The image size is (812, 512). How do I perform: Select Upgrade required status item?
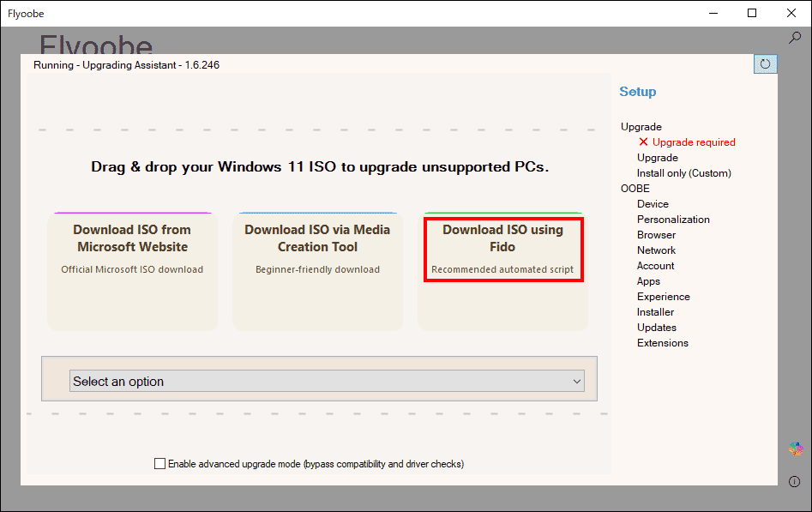point(687,142)
